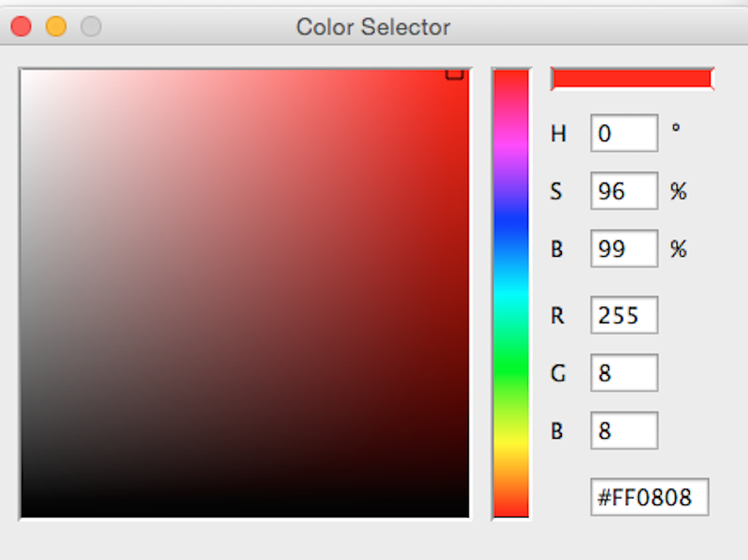Select the red R value field

(623, 315)
